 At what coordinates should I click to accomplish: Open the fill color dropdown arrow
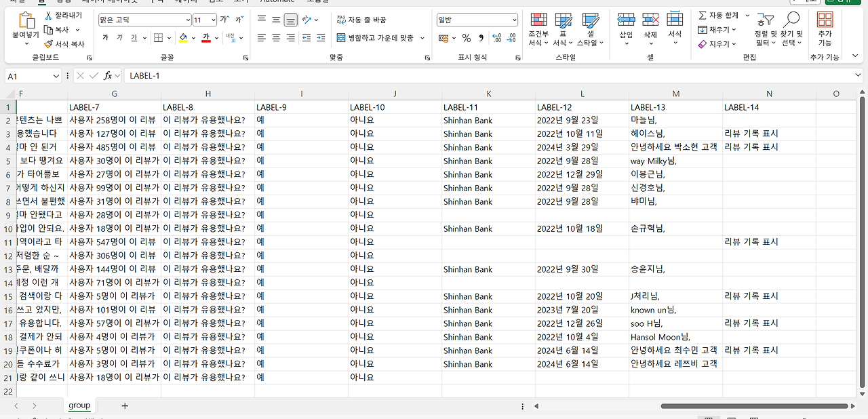(193, 38)
